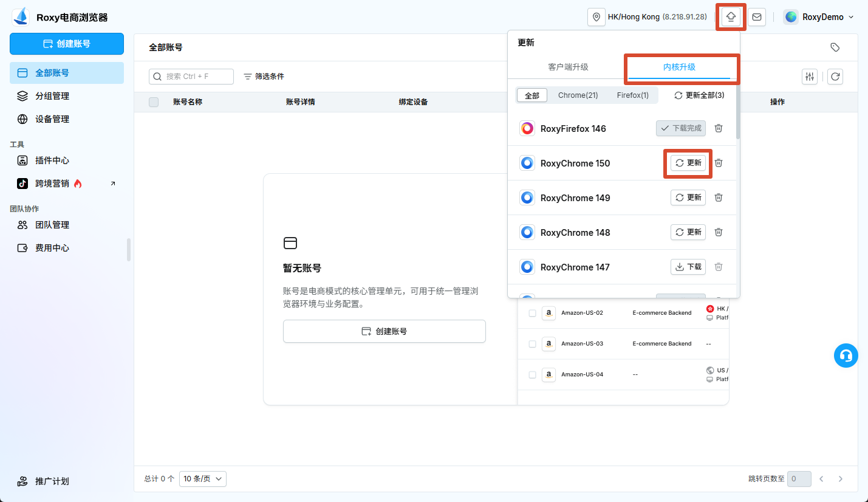Open 全部账号 in sidebar
Screen dimensions: 868x502
67,73
